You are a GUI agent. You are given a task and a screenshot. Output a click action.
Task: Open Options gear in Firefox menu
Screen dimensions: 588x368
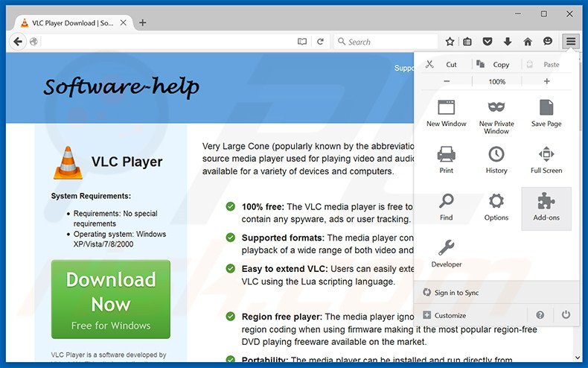(496, 207)
